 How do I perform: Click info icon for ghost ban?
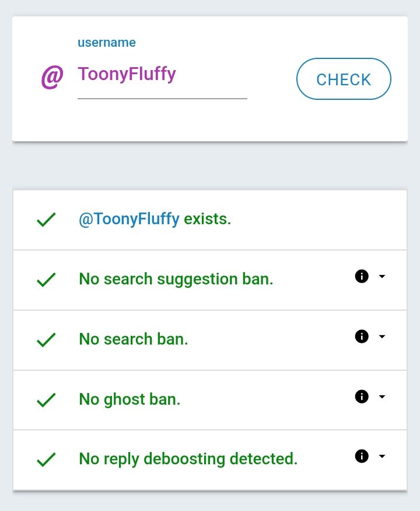362,397
